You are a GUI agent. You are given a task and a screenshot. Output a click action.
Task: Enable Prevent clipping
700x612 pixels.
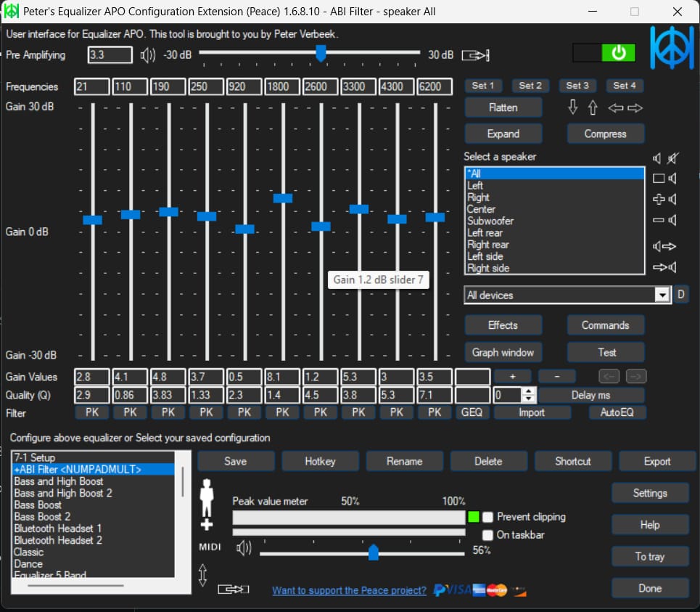tap(488, 517)
